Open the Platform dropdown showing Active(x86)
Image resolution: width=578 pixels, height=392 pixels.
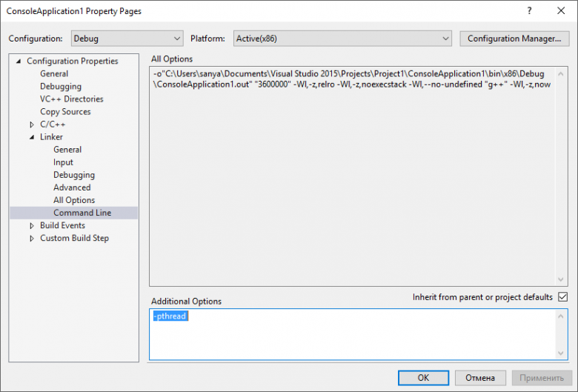(342, 39)
